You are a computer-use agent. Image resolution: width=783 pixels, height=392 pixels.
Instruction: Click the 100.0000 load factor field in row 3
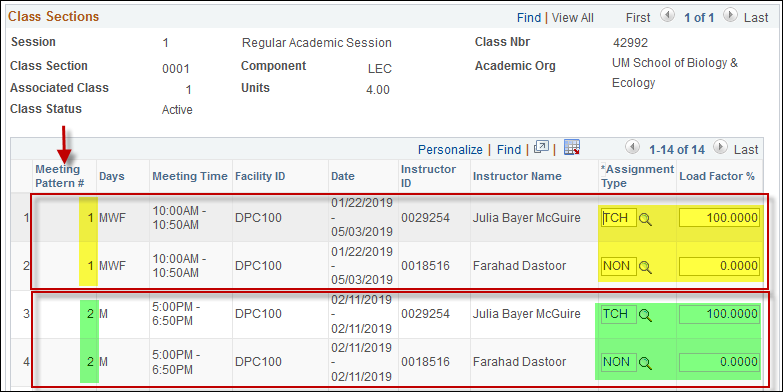(x=719, y=314)
